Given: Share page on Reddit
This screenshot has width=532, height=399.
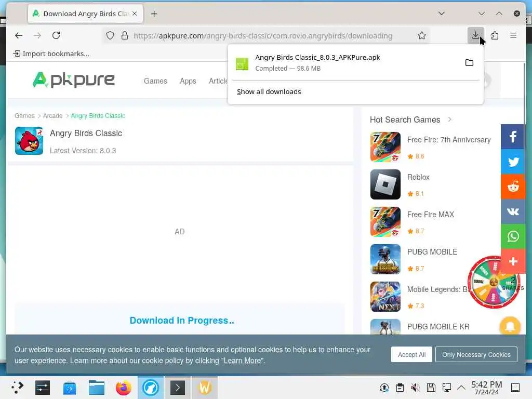Looking at the screenshot, I should click(513, 187).
